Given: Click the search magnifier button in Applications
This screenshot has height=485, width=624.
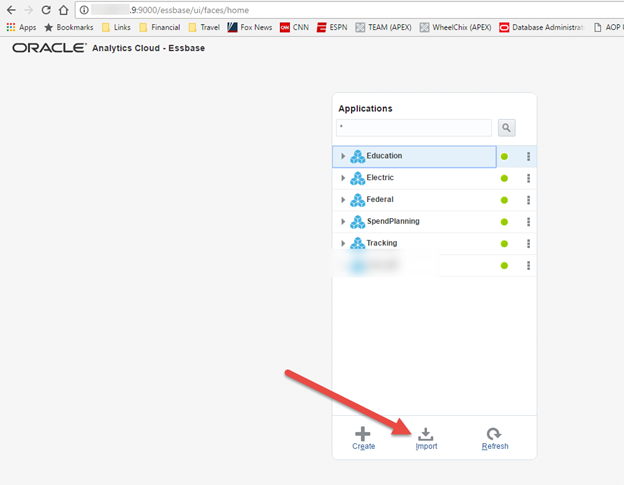Looking at the screenshot, I should [x=507, y=128].
